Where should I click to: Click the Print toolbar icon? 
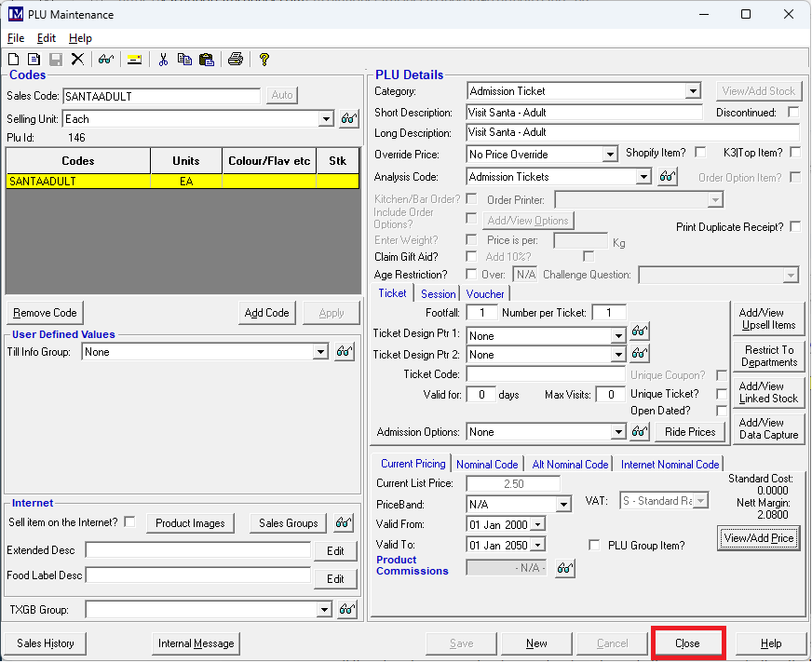click(236, 60)
